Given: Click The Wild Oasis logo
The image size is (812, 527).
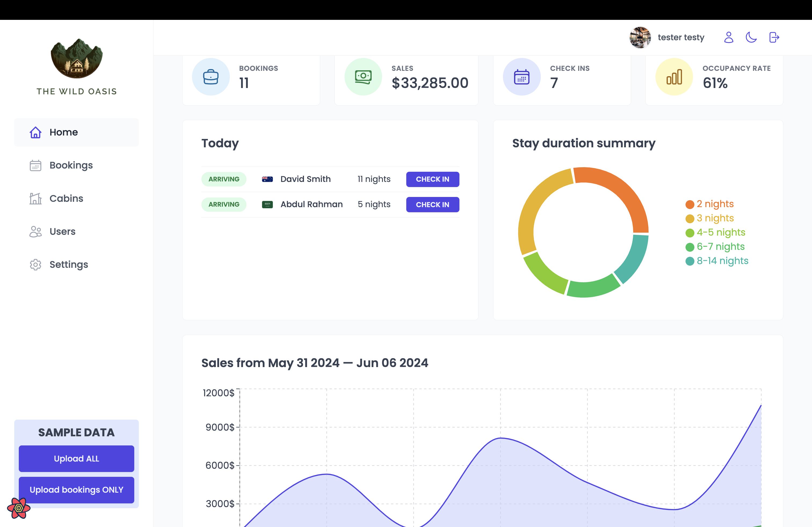Looking at the screenshot, I should click(77, 67).
